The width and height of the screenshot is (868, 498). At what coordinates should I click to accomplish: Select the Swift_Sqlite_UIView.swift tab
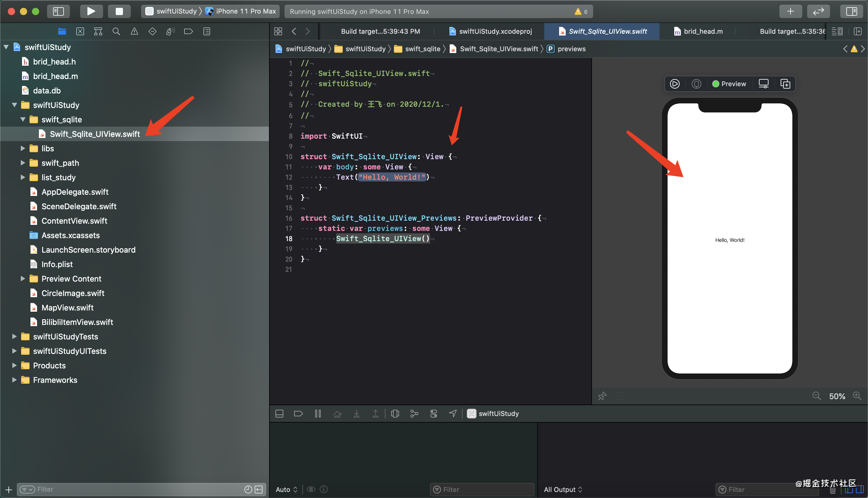[x=602, y=31]
